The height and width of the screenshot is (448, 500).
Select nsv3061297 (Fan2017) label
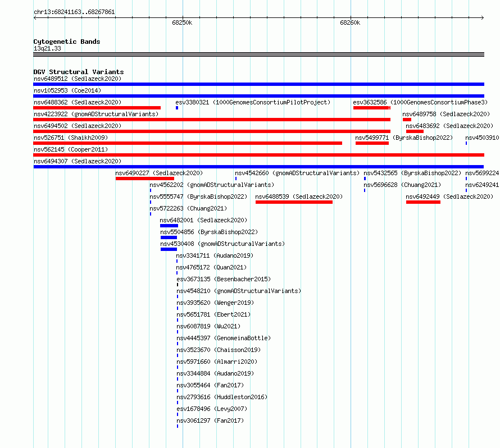tap(210, 420)
